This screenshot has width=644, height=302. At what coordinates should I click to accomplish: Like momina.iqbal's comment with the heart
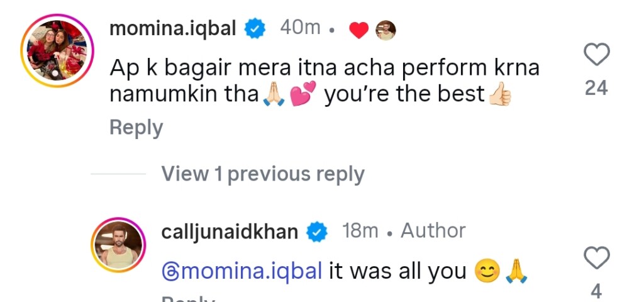click(596, 56)
